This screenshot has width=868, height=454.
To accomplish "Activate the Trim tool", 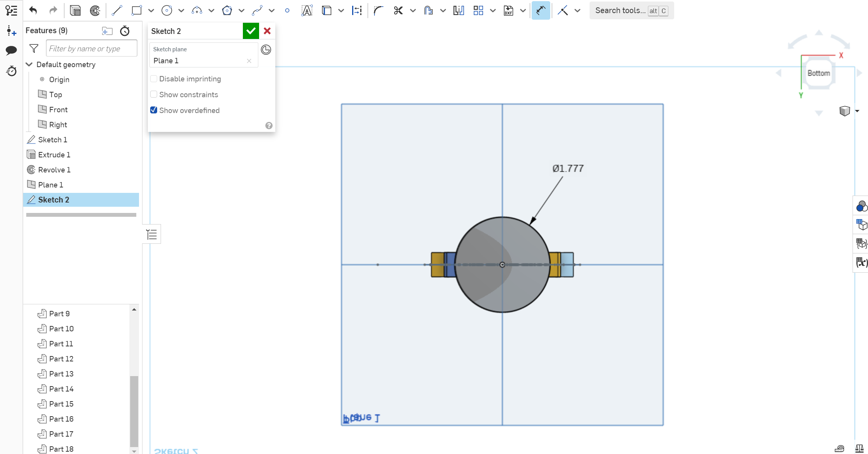I will tap(398, 10).
